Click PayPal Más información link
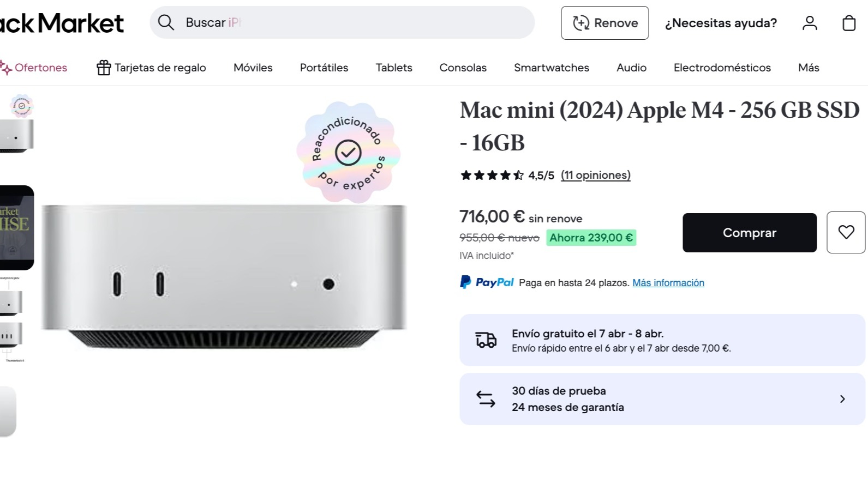 pos(668,283)
